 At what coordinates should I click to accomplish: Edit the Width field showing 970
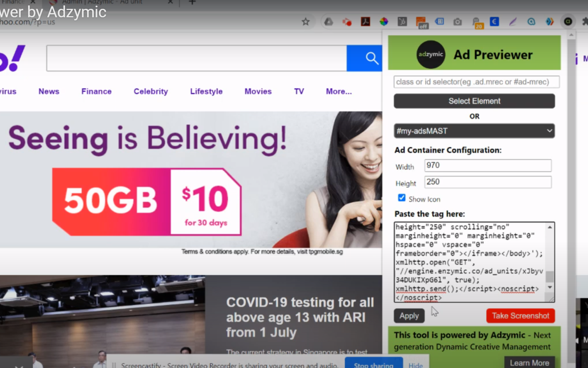(488, 166)
